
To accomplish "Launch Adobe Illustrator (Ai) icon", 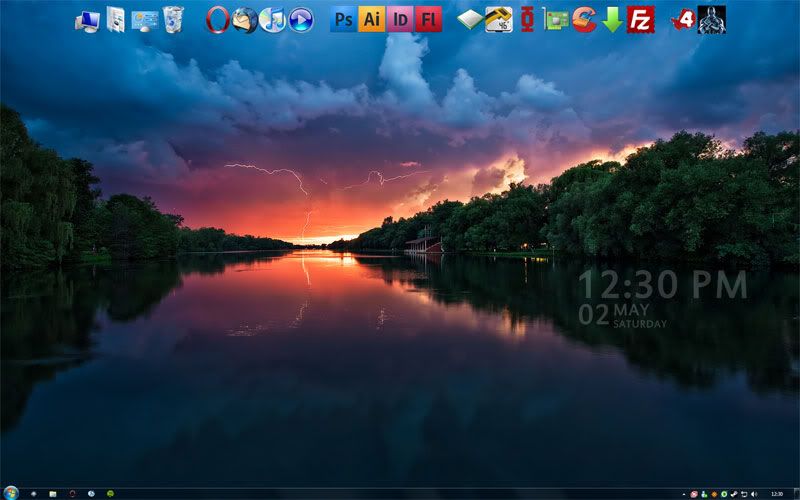I will coord(371,19).
